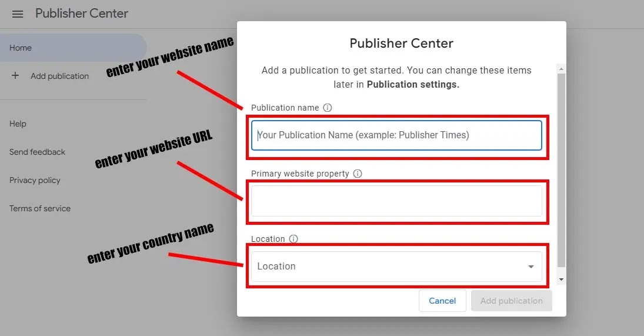Select Home in the sidebar
The image size is (644, 336).
coord(73,48)
